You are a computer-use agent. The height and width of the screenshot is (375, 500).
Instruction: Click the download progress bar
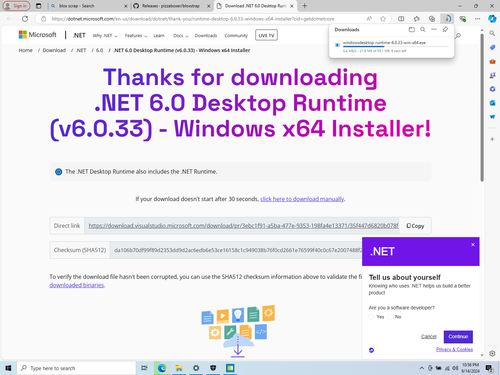coord(395,47)
